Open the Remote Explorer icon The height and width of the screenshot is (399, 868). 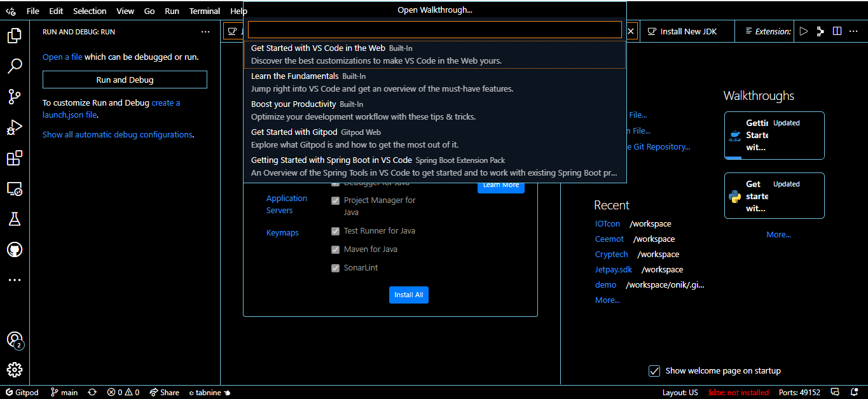point(15,188)
